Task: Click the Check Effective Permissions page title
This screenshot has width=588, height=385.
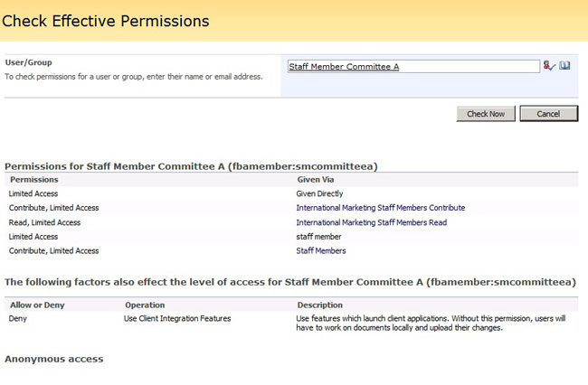Action: click(x=105, y=21)
